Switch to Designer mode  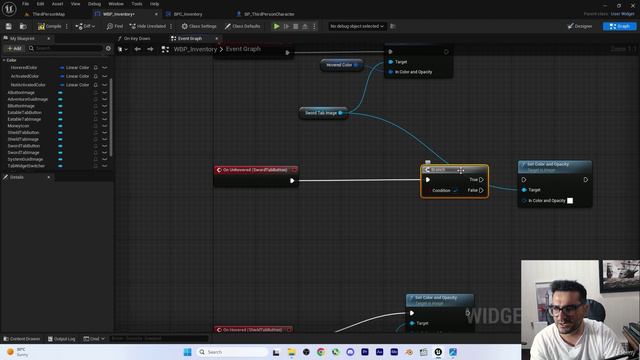[580, 26]
